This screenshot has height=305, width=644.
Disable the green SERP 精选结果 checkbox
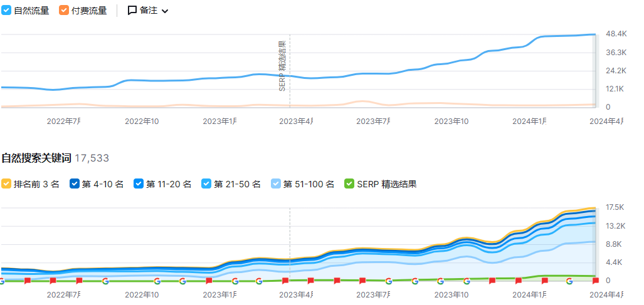[x=349, y=184]
